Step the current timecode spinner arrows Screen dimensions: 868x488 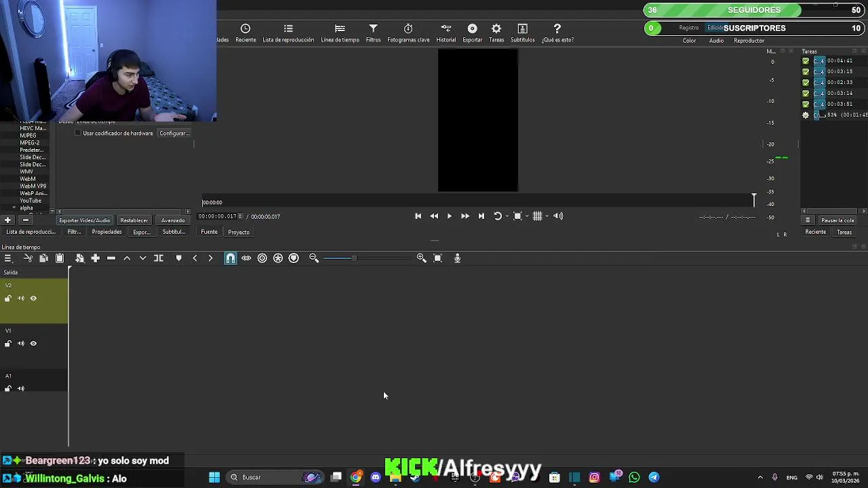(240, 216)
